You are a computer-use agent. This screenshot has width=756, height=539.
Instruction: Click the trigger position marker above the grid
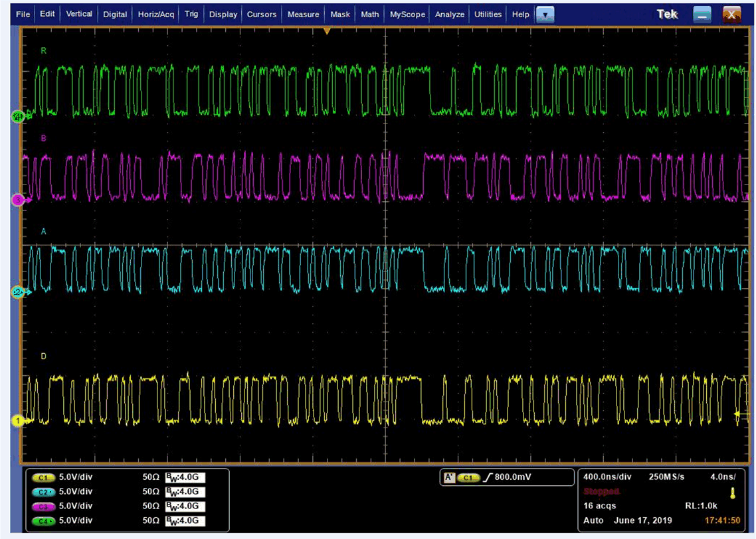tap(326, 29)
